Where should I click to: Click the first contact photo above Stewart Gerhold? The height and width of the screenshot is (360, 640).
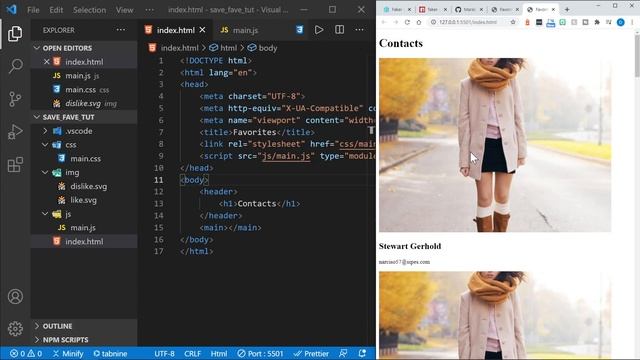(x=495, y=145)
